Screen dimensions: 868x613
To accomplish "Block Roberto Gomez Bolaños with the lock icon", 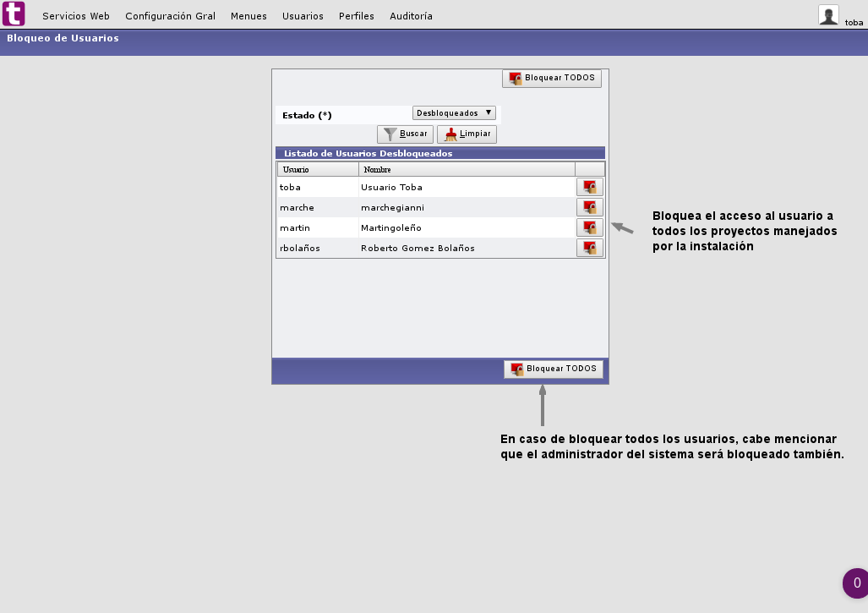I will pos(589,247).
